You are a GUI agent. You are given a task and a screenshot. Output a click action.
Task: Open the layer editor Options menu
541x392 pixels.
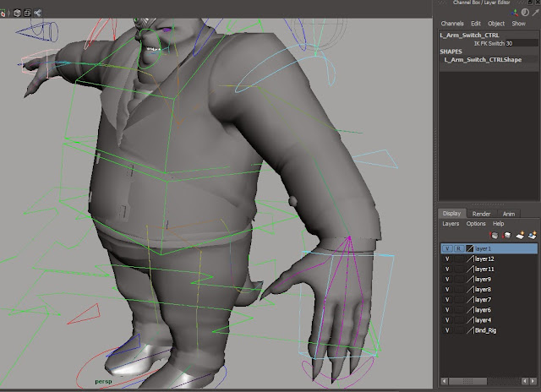pyautogui.click(x=476, y=224)
